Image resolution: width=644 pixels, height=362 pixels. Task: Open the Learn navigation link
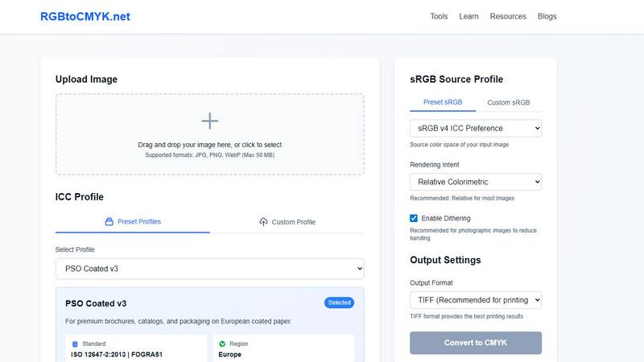click(x=469, y=16)
